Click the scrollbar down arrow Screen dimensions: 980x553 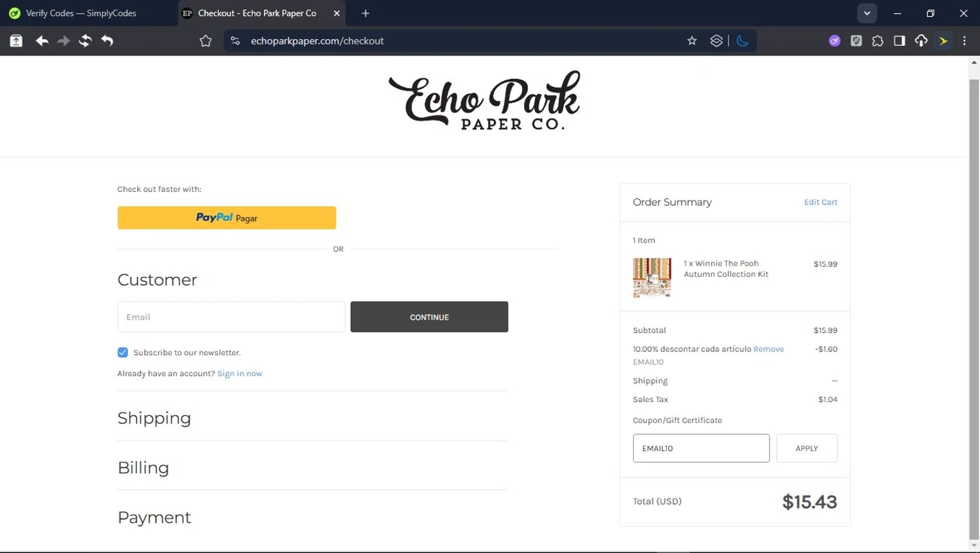point(974,545)
